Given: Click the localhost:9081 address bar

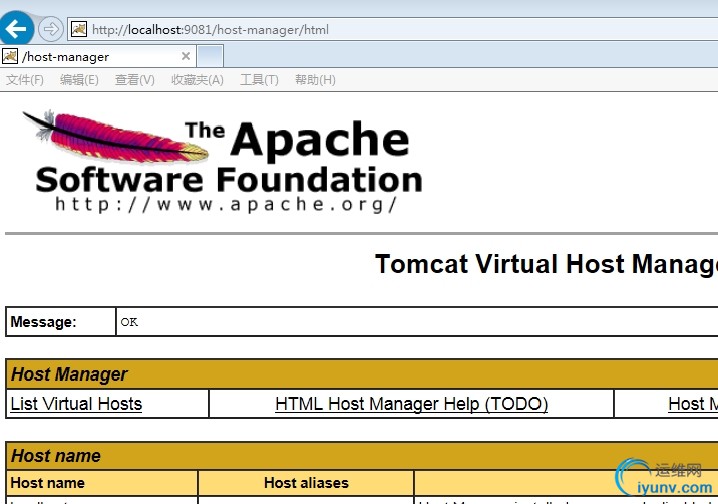Looking at the screenshot, I should click(394, 29).
